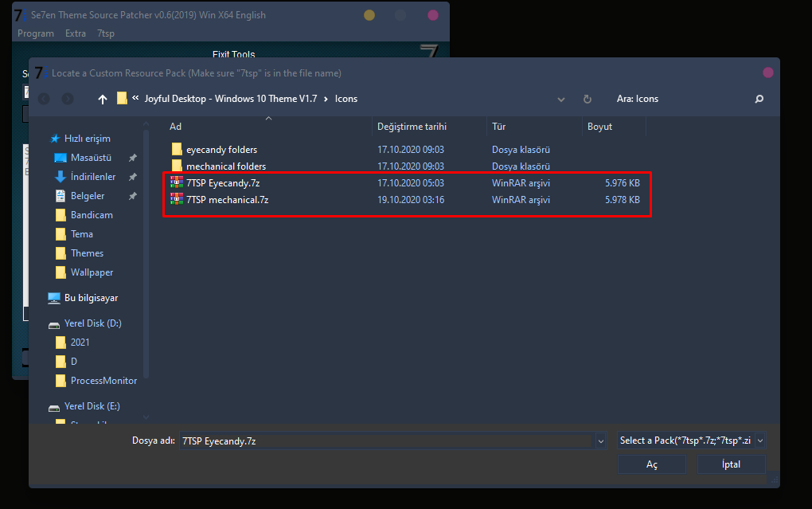Open the D folder in sidebar
The width and height of the screenshot is (812, 509).
pyautogui.click(x=73, y=362)
